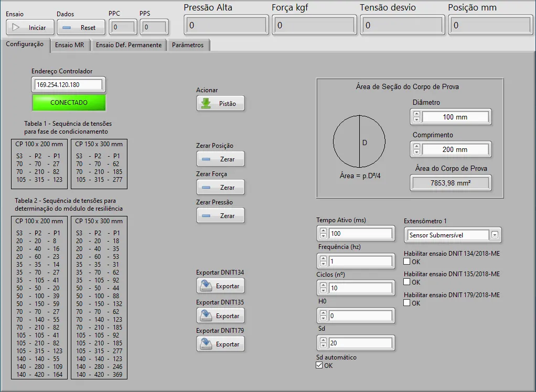Export DNIT135 data with Exportar
Viewport: 536px width, 392px height.
220,316
